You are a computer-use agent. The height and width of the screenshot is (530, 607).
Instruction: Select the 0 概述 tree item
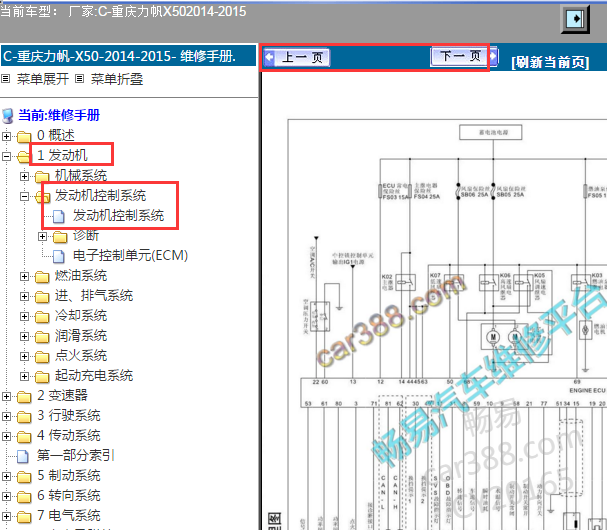point(56,136)
